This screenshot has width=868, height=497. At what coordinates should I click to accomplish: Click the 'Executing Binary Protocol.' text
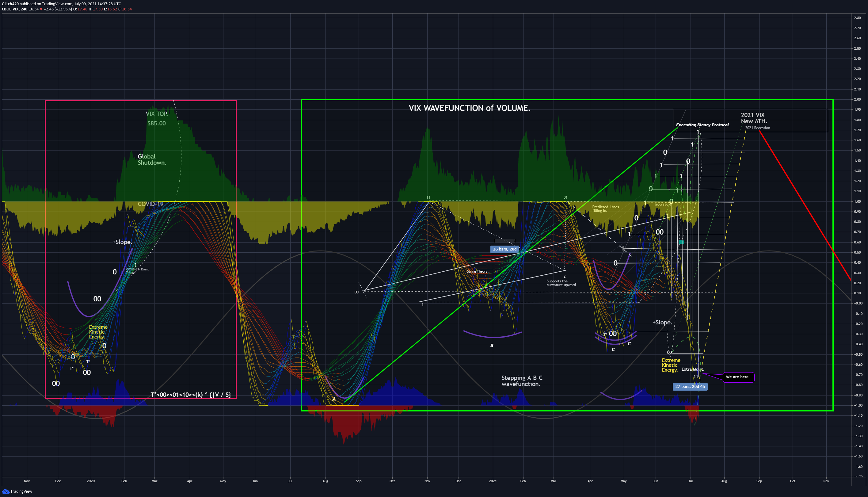703,125
